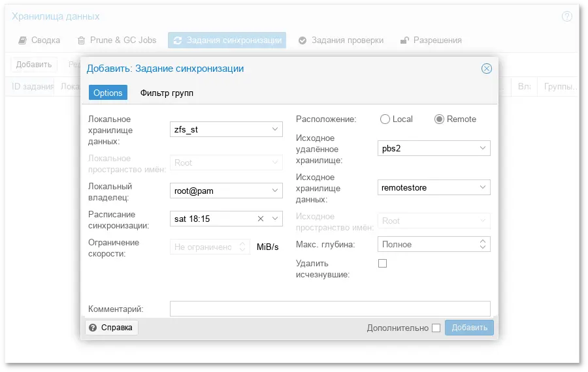The height and width of the screenshot is (372, 588).
Task: Select the Local location radio button
Action: (385, 119)
